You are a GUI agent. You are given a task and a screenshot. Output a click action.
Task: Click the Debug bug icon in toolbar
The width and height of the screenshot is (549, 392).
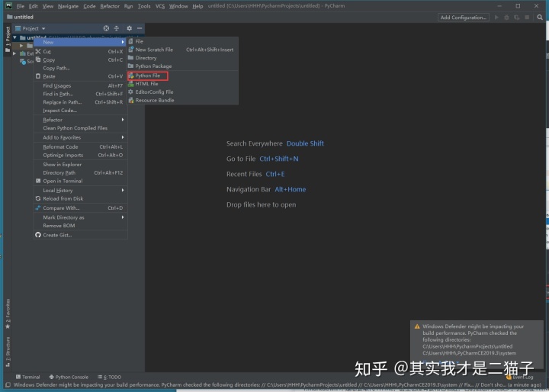506,18
